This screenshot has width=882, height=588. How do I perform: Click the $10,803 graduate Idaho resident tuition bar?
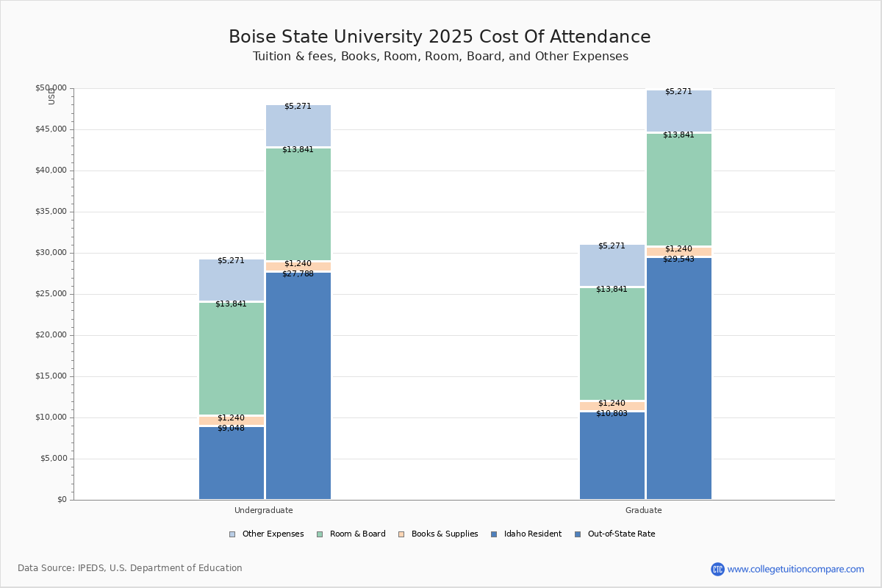tap(612, 456)
